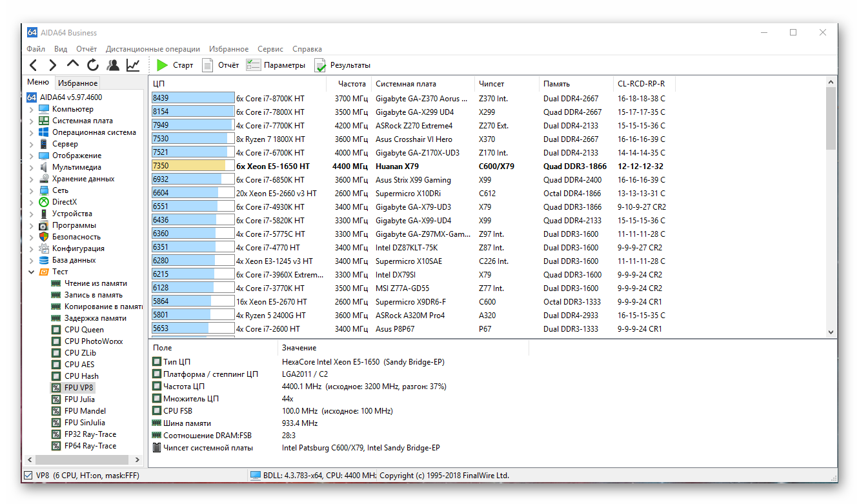Select the Запись в память memory test icon
This screenshot has width=859, height=504.
click(56, 295)
